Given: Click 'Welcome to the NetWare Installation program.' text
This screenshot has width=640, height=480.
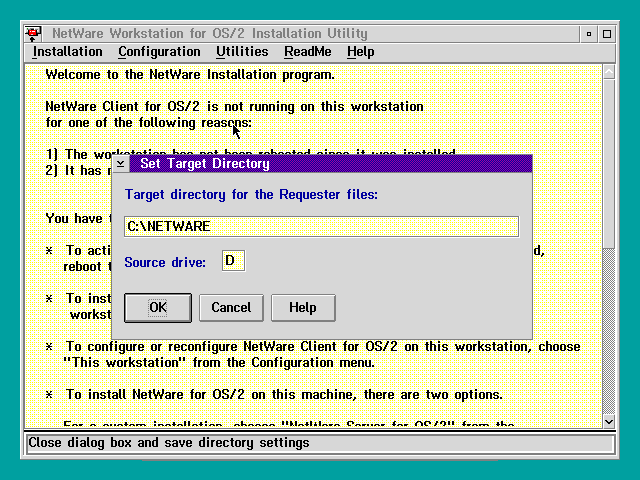Looking at the screenshot, I should click(x=190, y=75).
